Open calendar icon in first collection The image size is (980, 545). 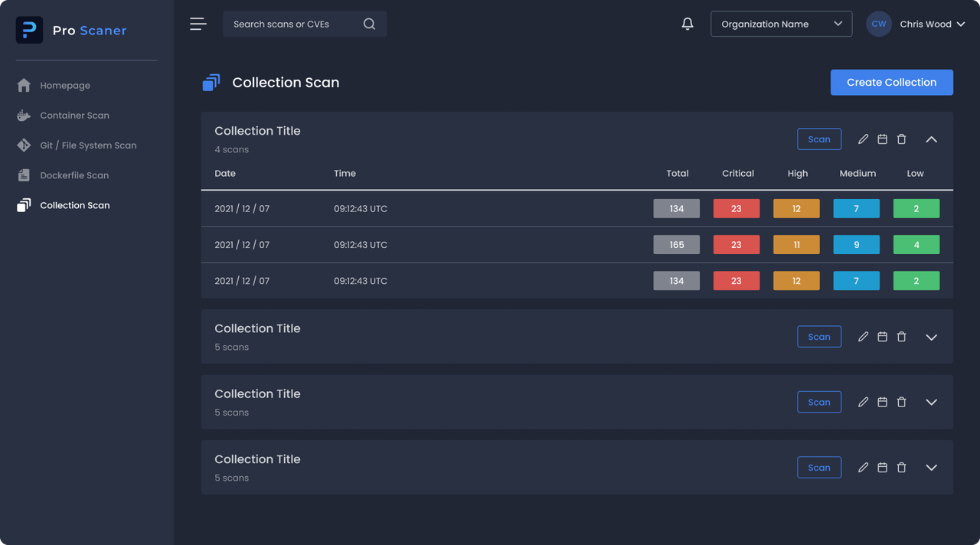[x=882, y=139]
